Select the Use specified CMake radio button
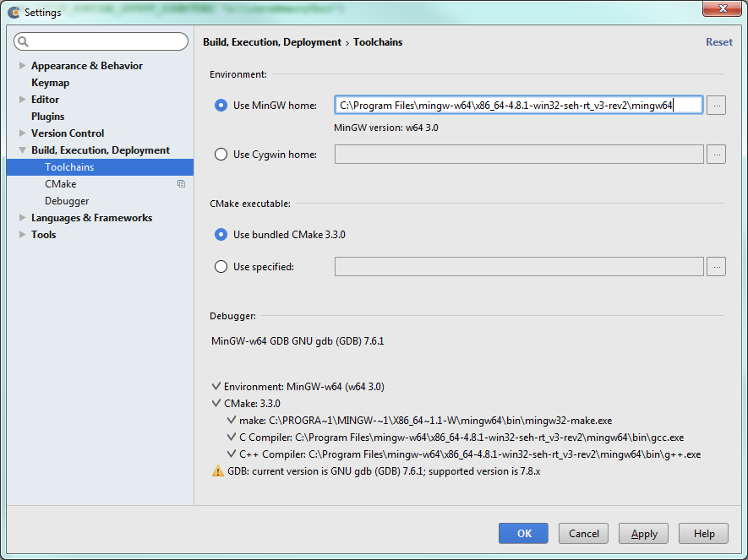 click(221, 267)
